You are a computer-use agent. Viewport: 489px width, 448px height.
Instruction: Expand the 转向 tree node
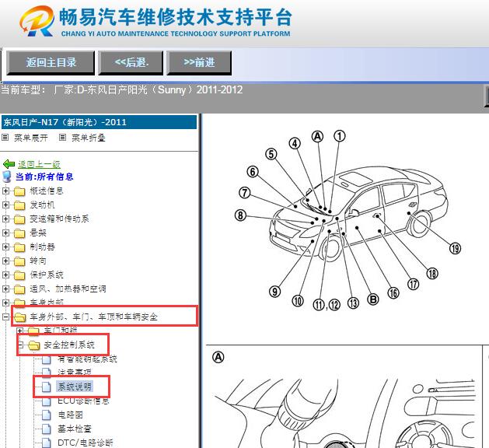pos(5,261)
